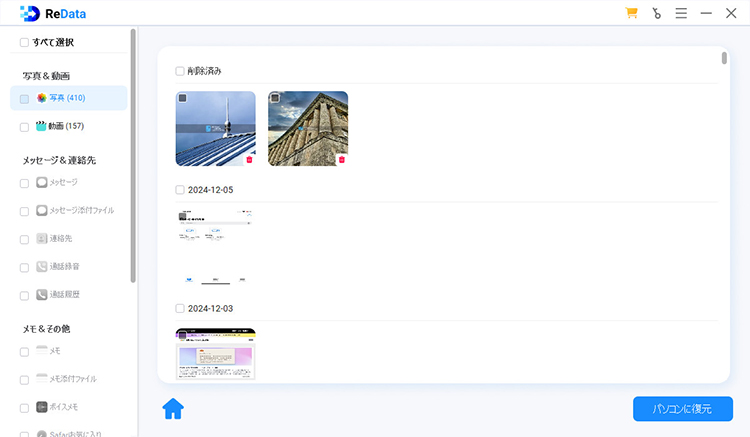
Task: Tick checkbox on 2024-12-05 screenshot thumbnail
Action: click(x=183, y=217)
